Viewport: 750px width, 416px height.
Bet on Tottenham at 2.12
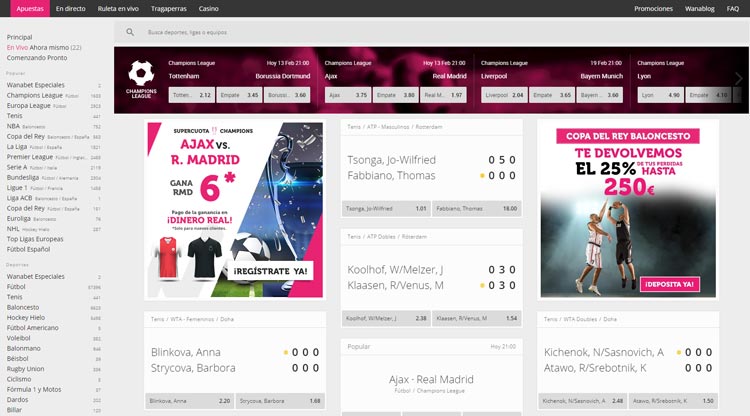point(191,95)
